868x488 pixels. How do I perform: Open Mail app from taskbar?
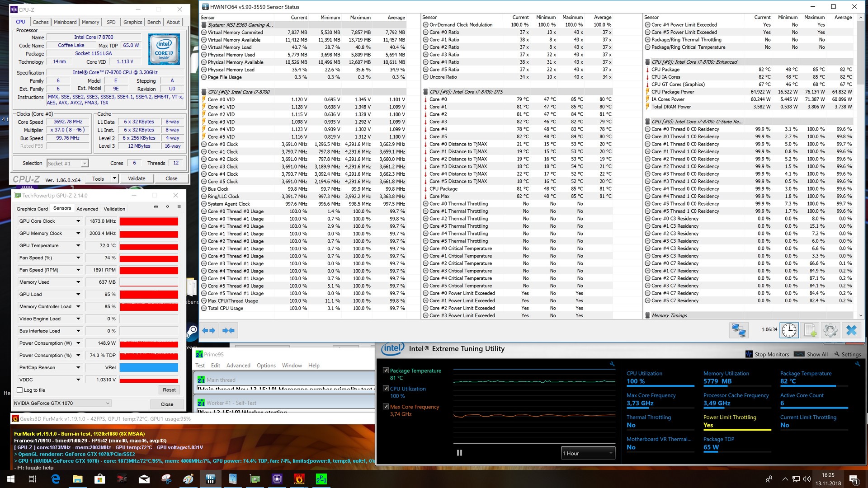[144, 479]
